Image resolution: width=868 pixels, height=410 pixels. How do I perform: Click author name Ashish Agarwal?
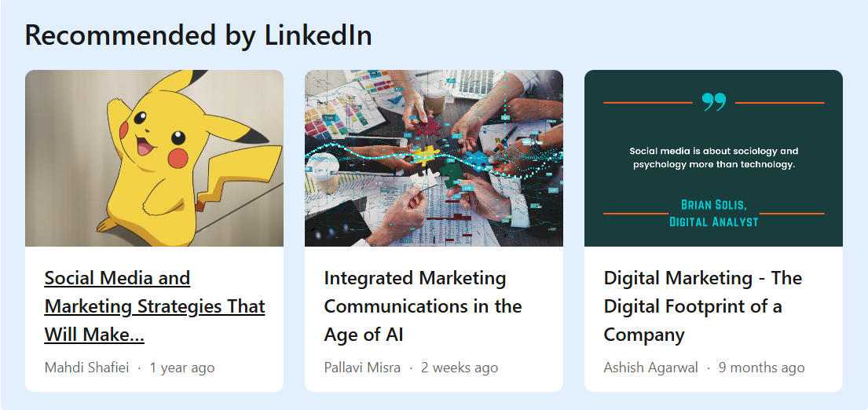(650, 368)
